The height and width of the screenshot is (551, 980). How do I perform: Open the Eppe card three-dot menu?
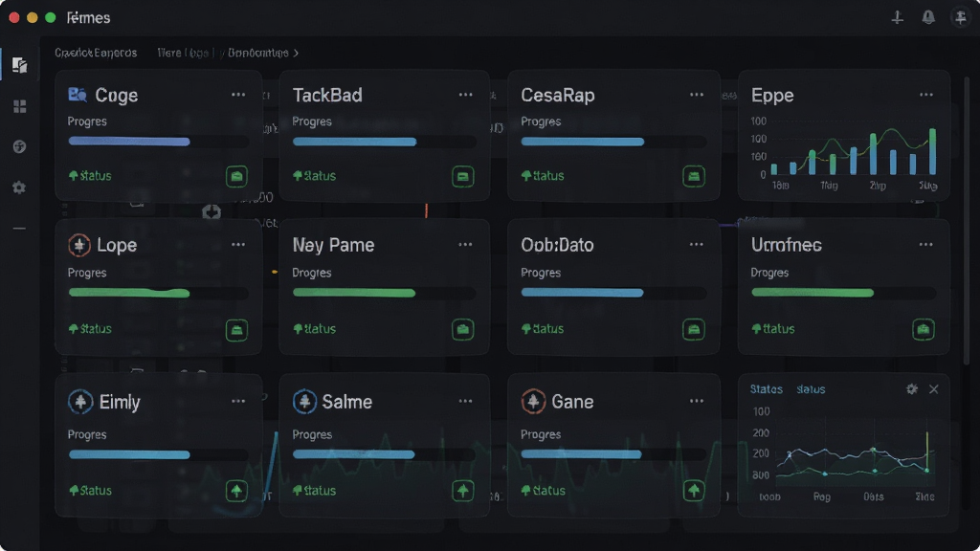coord(926,95)
